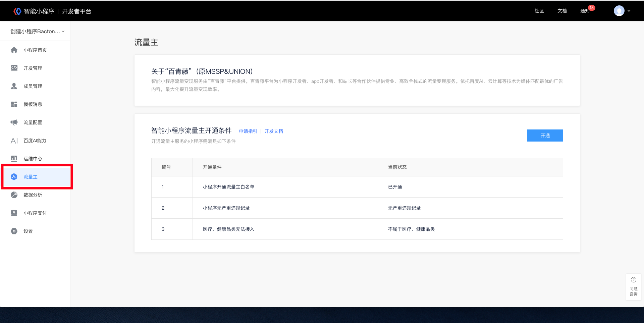
Task: Open the 模板消息 menu entry
Action: point(35,104)
